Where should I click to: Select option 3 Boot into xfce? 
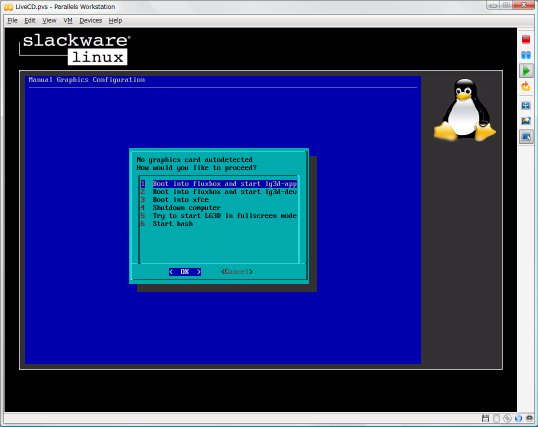click(x=175, y=200)
